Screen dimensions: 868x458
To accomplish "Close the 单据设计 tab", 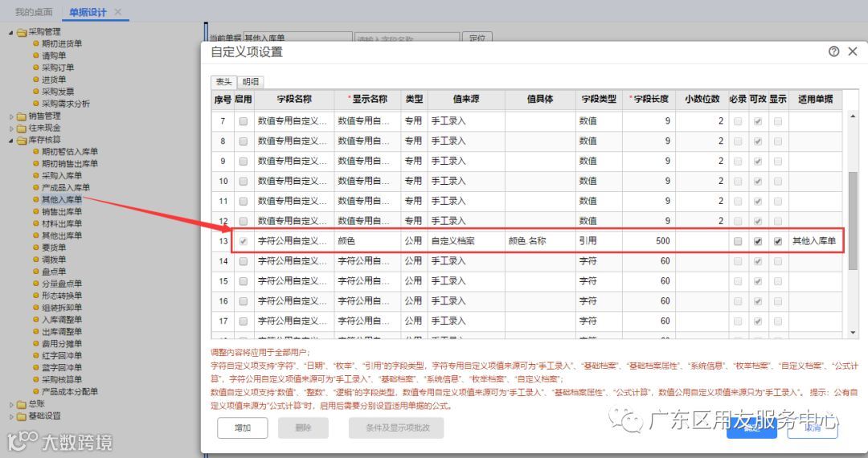I will [x=118, y=11].
